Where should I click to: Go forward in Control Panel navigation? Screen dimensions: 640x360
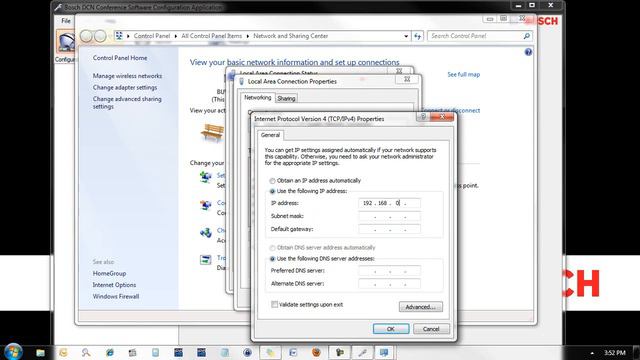[100, 36]
